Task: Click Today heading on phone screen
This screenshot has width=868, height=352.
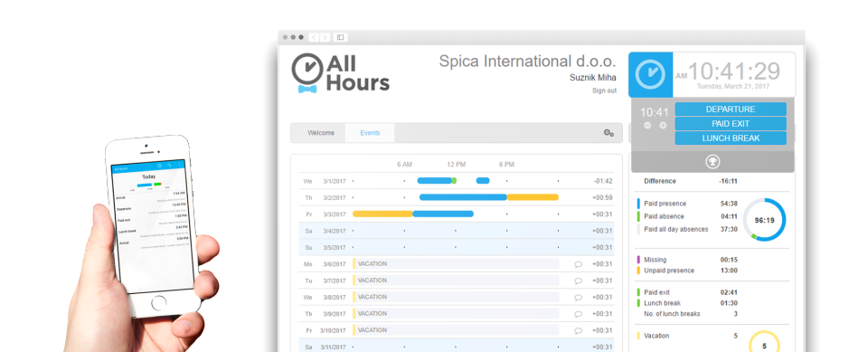Action: (x=148, y=176)
